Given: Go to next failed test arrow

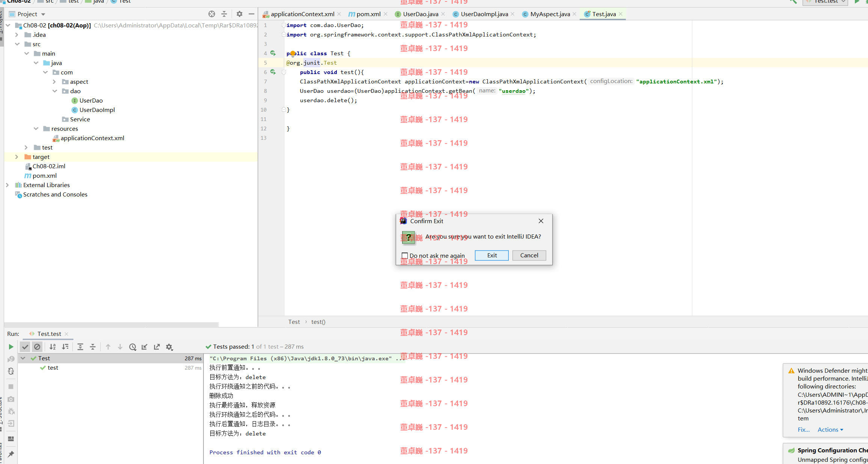Looking at the screenshot, I should coord(120,347).
